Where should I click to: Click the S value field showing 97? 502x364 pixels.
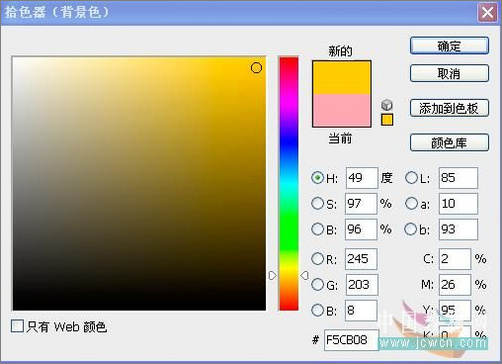point(361,204)
